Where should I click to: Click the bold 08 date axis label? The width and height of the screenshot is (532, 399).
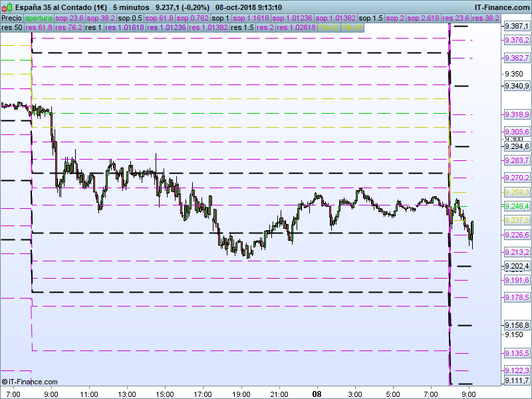(x=317, y=394)
